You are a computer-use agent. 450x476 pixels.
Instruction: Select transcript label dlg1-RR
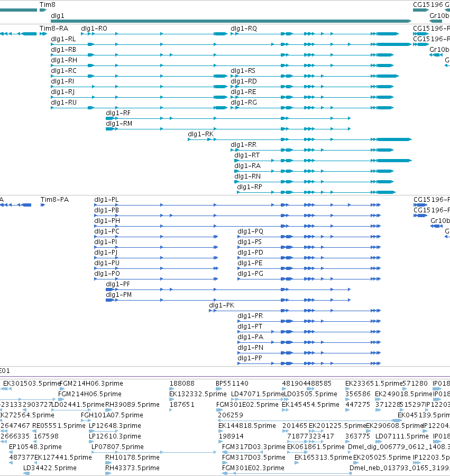pyautogui.click(x=243, y=145)
